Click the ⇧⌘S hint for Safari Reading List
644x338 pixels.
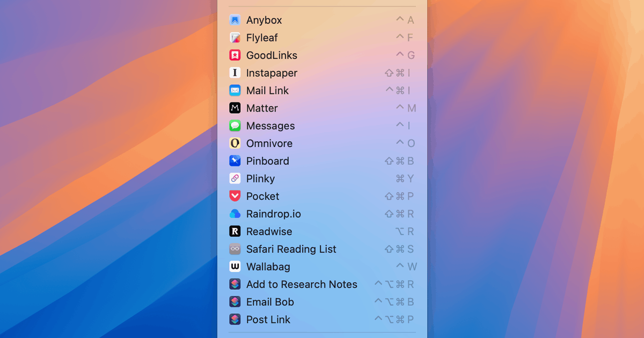pos(399,249)
